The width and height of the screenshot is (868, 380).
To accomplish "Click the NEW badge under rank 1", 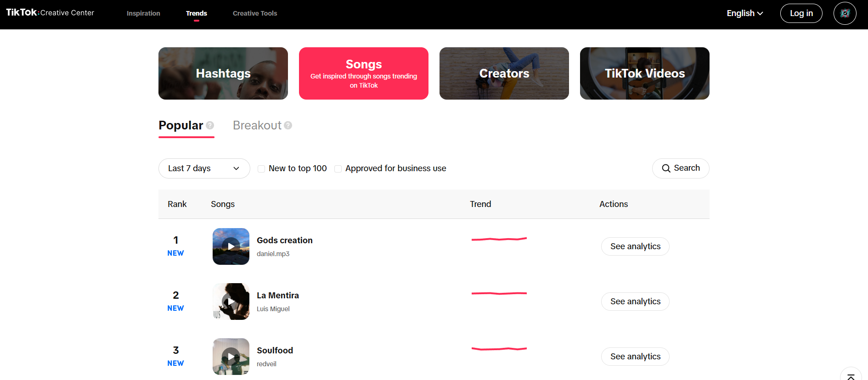I will tap(175, 253).
